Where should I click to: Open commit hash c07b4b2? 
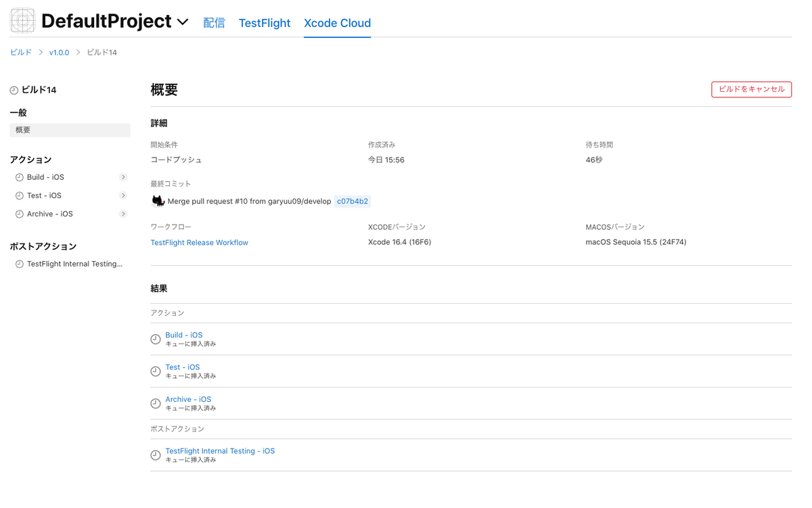[353, 201]
